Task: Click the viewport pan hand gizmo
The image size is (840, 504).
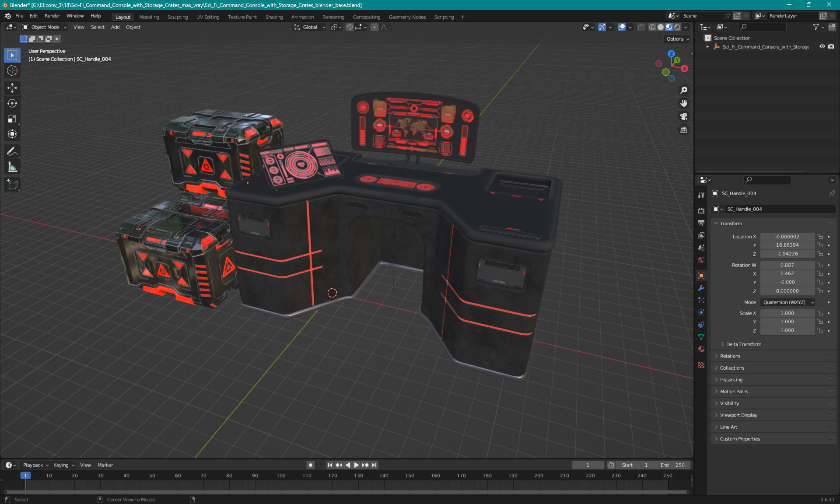Action: (684, 103)
